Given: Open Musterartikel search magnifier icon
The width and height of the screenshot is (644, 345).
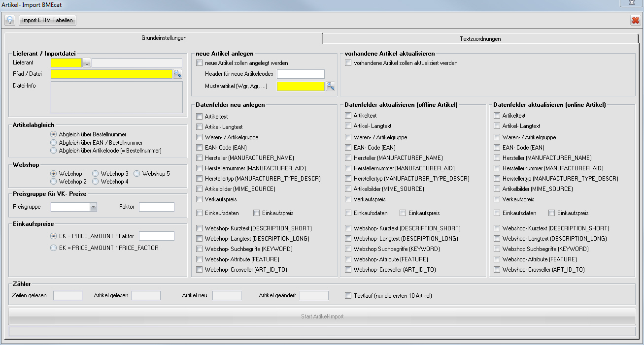Looking at the screenshot, I should pyautogui.click(x=330, y=86).
